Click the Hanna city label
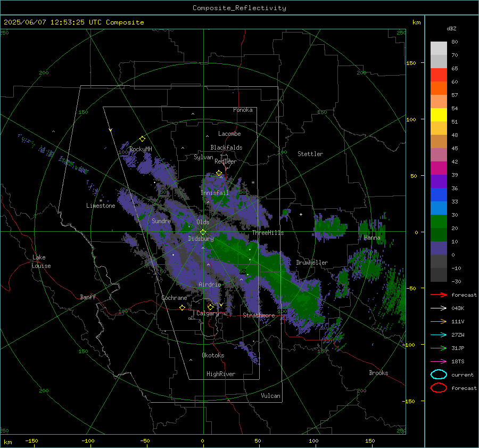The height and width of the screenshot is (448, 479). (372, 238)
